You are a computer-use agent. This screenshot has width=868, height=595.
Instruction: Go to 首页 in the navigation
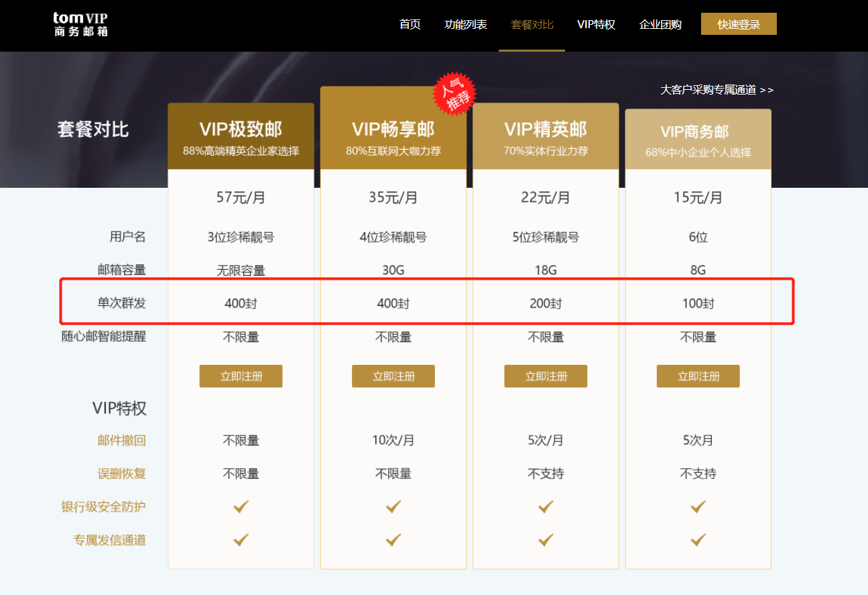pos(410,25)
